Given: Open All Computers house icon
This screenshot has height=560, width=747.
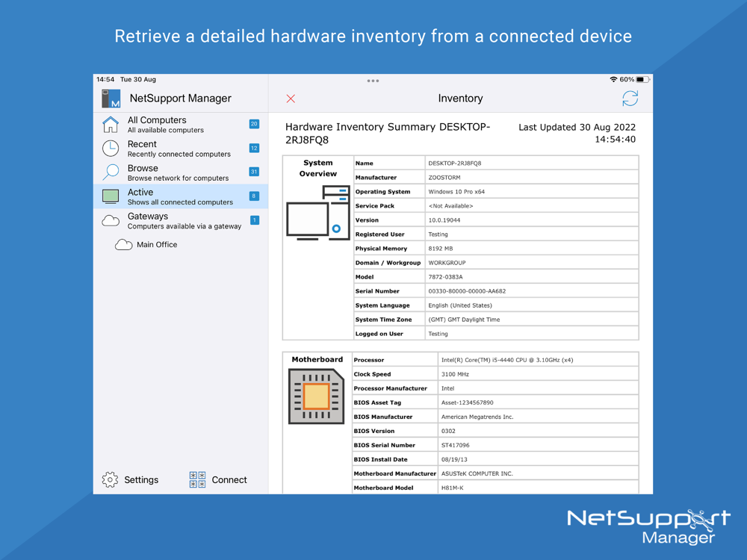Looking at the screenshot, I should click(x=111, y=125).
